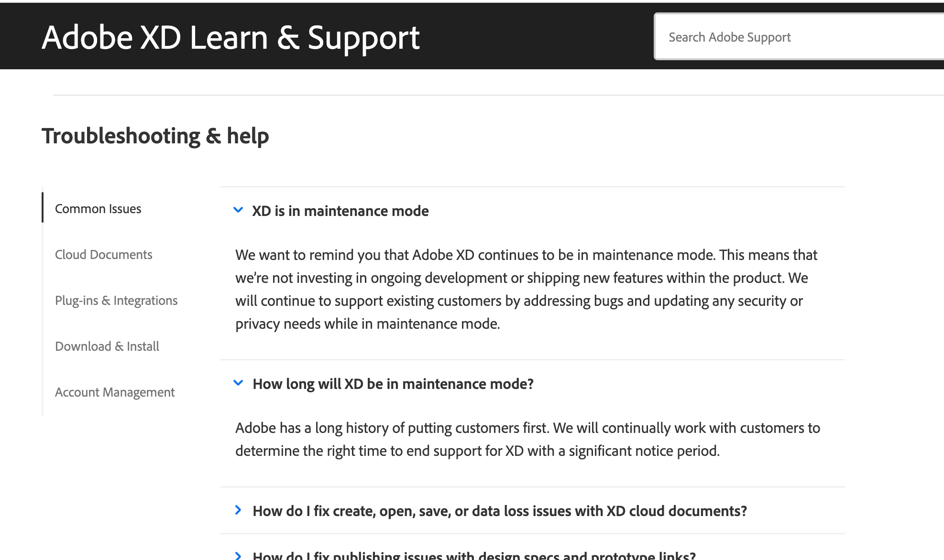Viewport: 944px width, 560px height.
Task: Click the "XD is in maintenance mode" heading text
Action: [340, 211]
